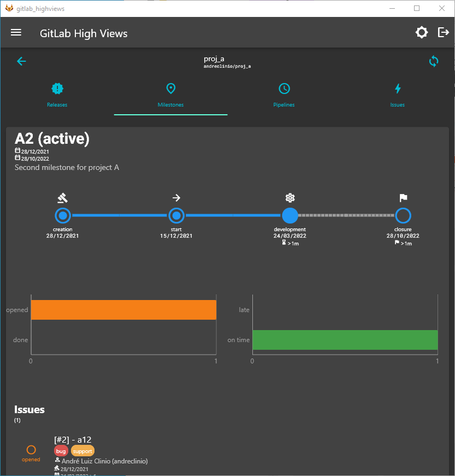Click the calendar icon beside 28/10/2022

(x=17, y=158)
